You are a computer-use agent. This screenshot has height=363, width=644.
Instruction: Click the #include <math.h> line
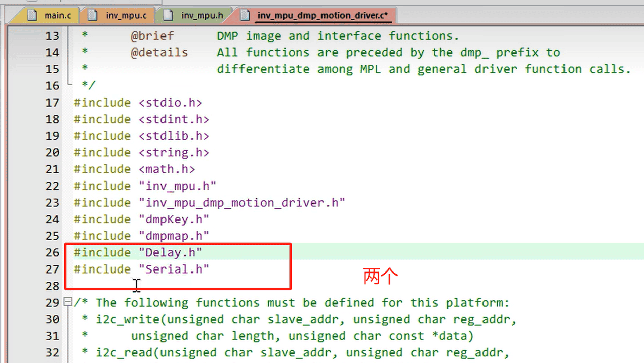click(134, 169)
